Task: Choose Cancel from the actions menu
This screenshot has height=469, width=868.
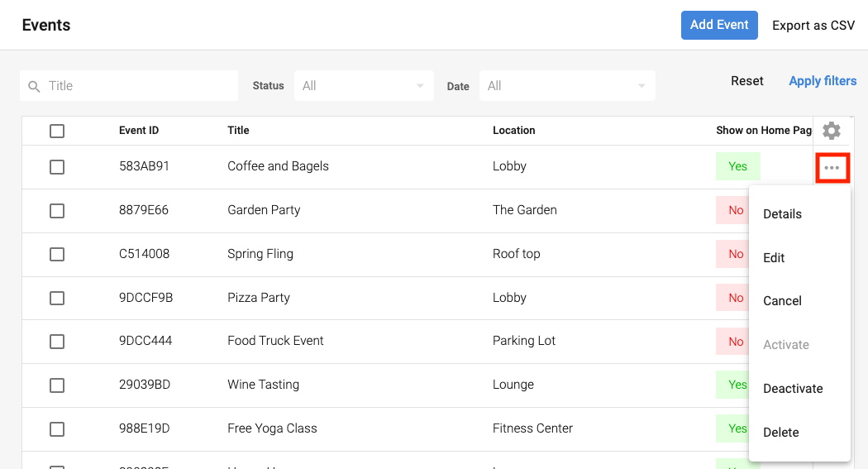Action: point(782,301)
